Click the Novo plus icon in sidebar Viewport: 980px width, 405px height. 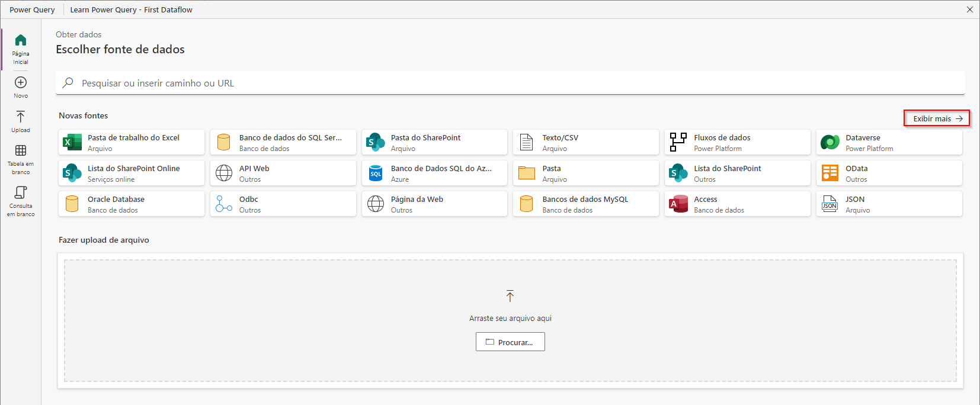point(21,82)
